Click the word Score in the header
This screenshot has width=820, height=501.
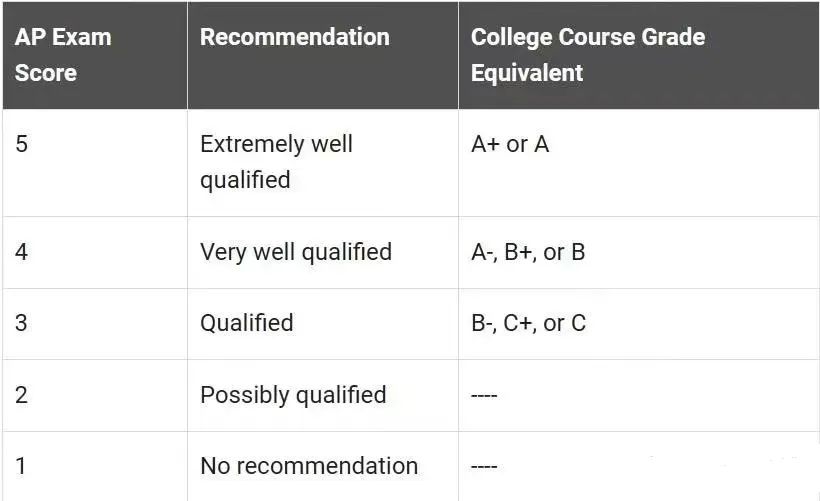45,73
